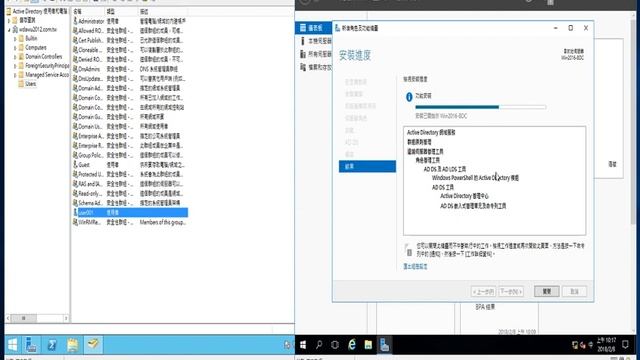Click the Close button in wizard
Viewport: 640px width, 360px height.
tap(546, 291)
